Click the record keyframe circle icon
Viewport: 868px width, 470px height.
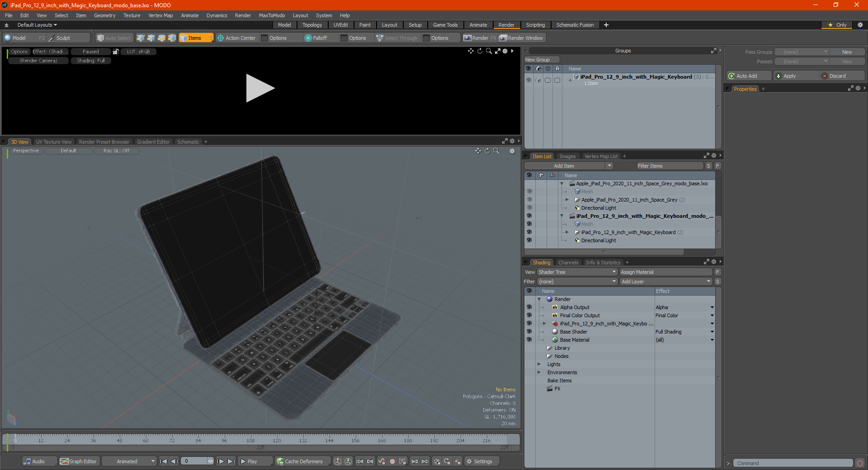click(392, 461)
